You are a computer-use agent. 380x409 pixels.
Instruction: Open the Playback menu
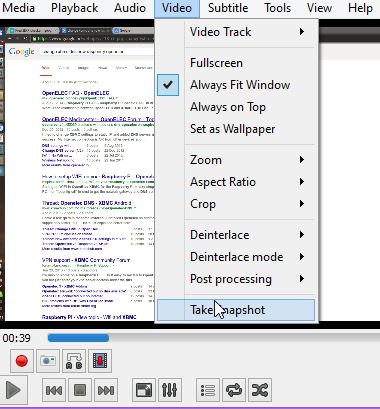(75, 8)
